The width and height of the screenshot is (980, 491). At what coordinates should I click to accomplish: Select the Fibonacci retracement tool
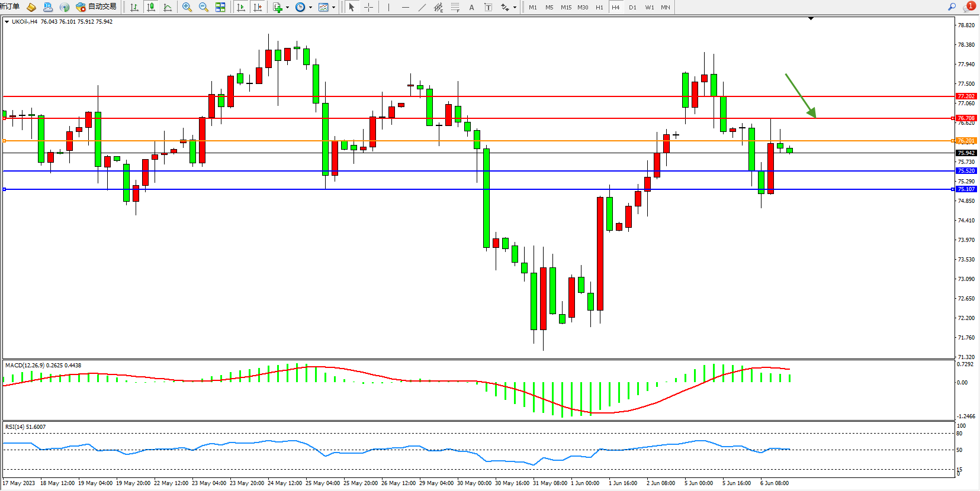click(x=455, y=7)
